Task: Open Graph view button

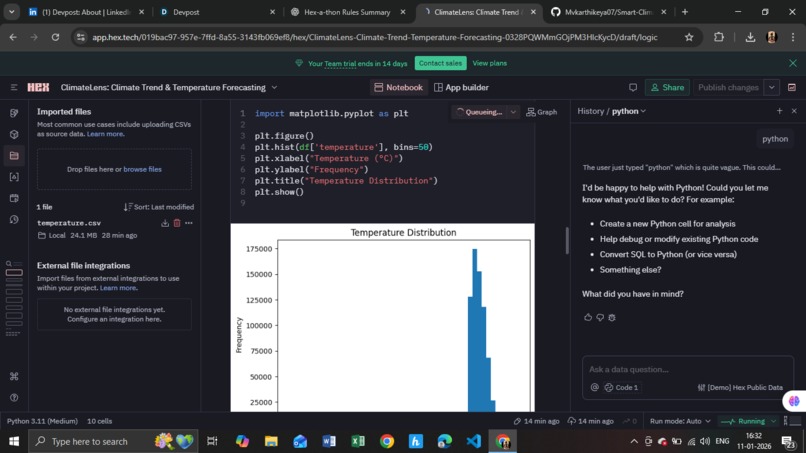Action: (542, 112)
